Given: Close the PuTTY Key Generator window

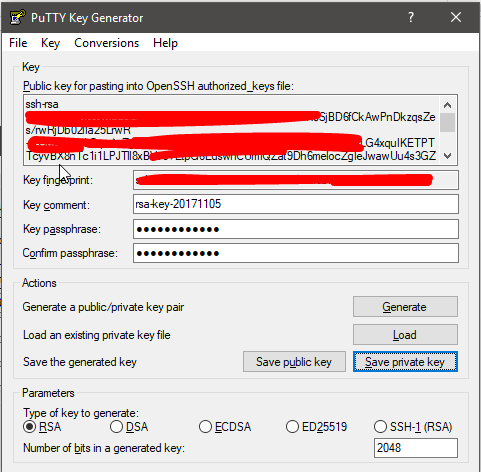Looking at the screenshot, I should 456,17.
